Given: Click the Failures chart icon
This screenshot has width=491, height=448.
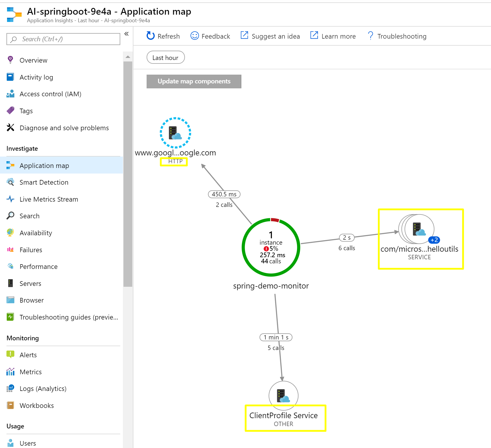Looking at the screenshot, I should coord(11,250).
